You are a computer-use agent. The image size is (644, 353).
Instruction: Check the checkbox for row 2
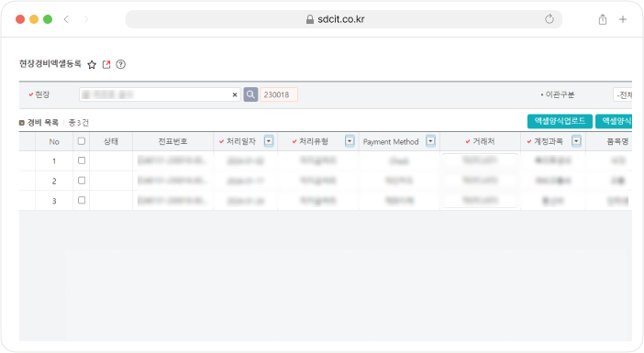82,181
